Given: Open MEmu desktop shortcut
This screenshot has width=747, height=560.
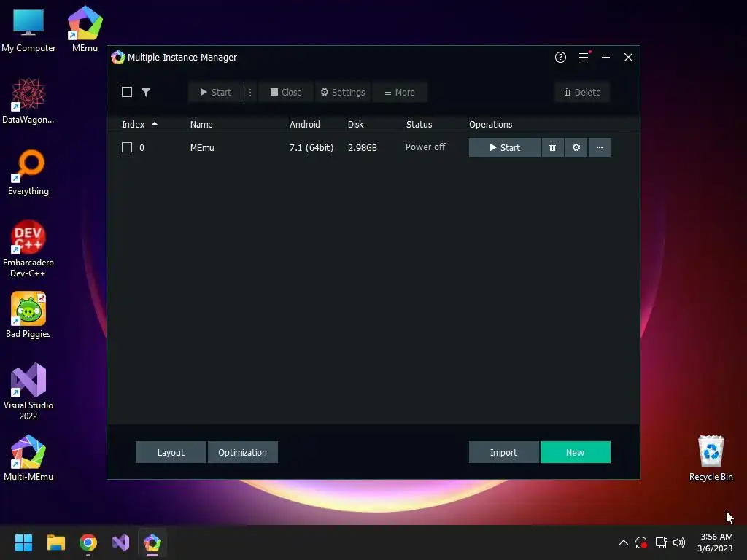Looking at the screenshot, I should tap(85, 28).
